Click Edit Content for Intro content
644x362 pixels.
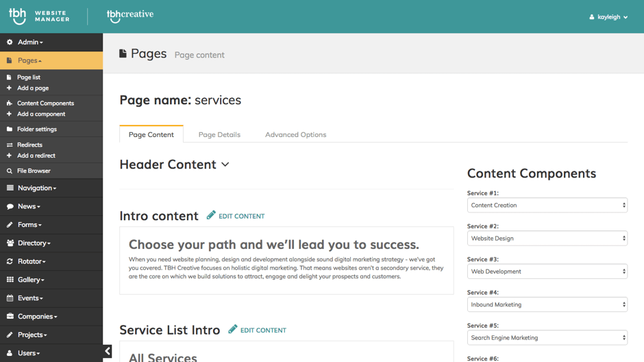(x=236, y=216)
